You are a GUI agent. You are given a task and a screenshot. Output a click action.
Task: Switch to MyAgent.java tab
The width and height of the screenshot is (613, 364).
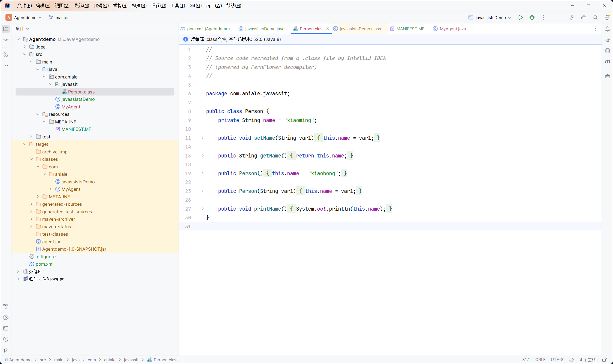pos(450,29)
